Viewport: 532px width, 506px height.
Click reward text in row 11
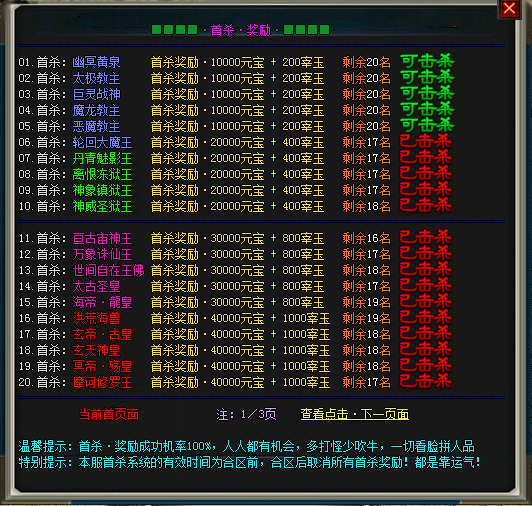(237, 238)
